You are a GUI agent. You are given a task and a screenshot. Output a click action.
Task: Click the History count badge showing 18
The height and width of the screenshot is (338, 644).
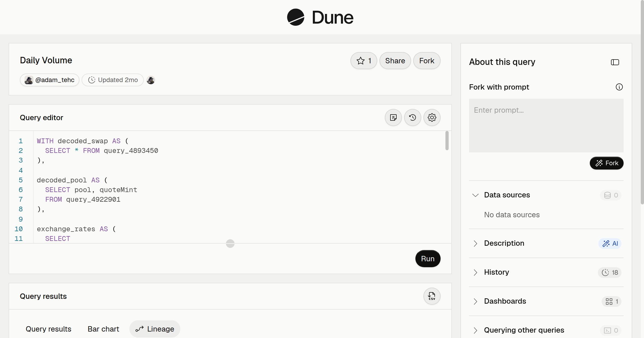610,273
